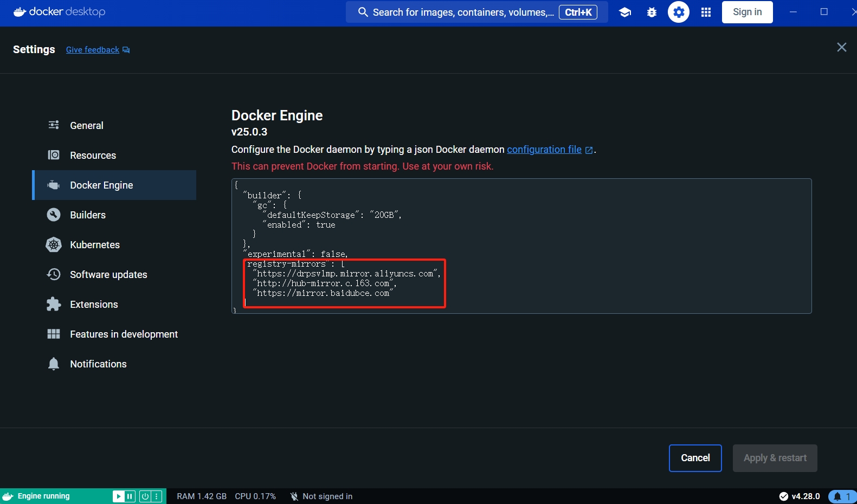Click the aliyuncs mirror URL line
857x504 pixels.
346,274
